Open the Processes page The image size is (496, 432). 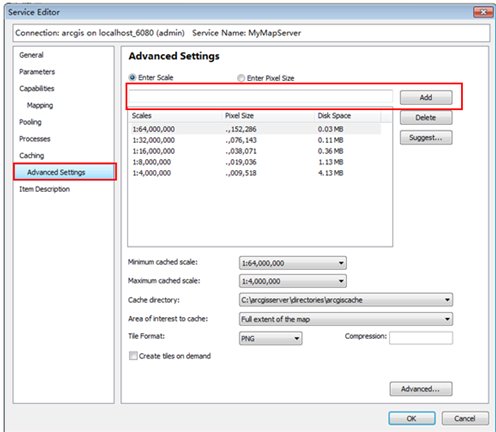(35, 139)
